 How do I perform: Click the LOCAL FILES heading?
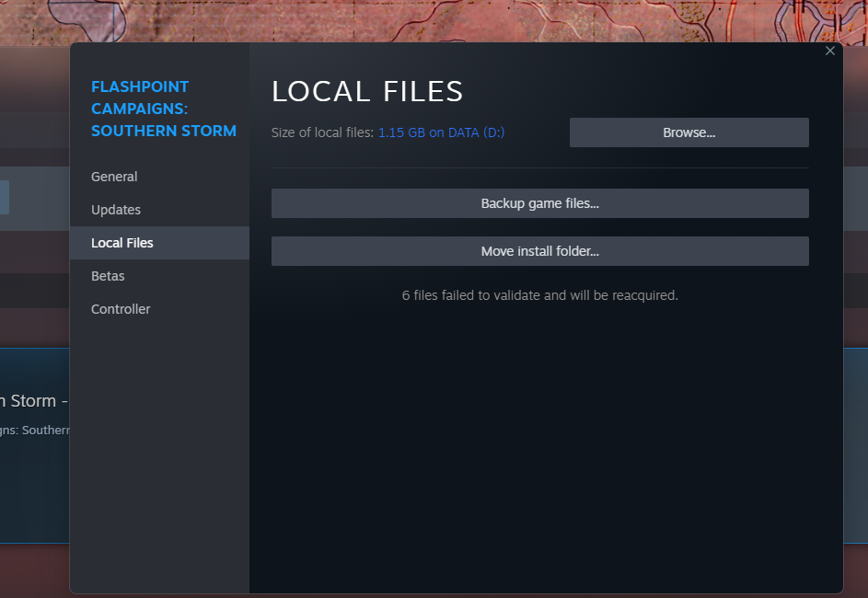tap(367, 91)
